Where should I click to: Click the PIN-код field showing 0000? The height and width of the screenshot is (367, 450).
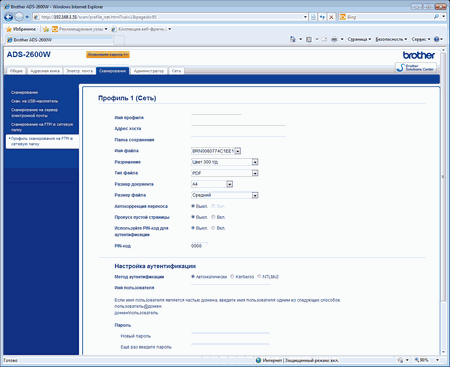pos(199,246)
